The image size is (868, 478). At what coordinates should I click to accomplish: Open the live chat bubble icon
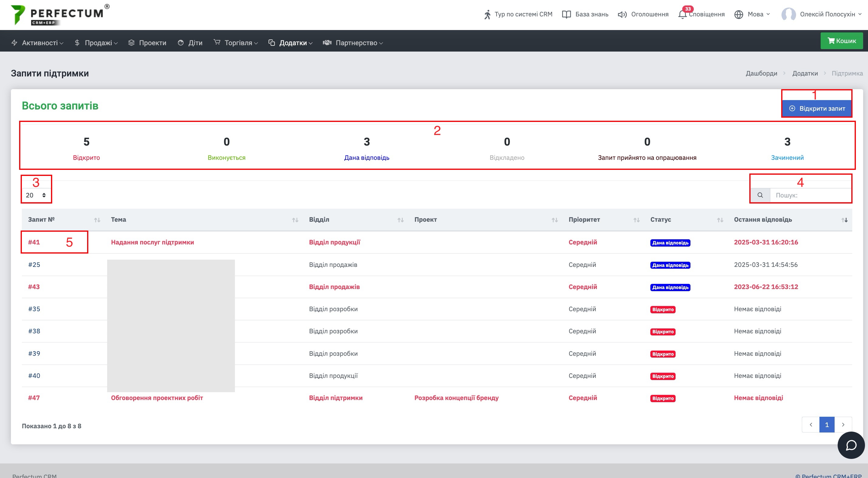pos(851,445)
